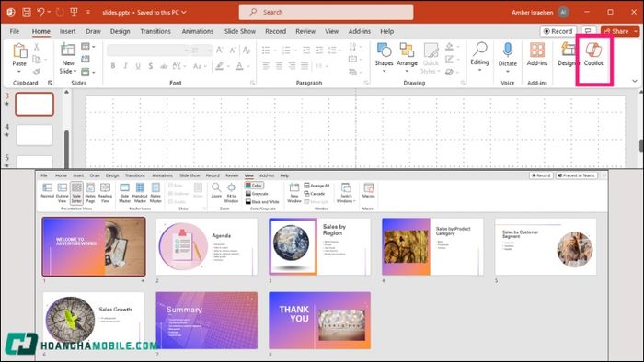Open the Transitions tab
Image resolution: width=644 pixels, height=362 pixels.
click(155, 31)
